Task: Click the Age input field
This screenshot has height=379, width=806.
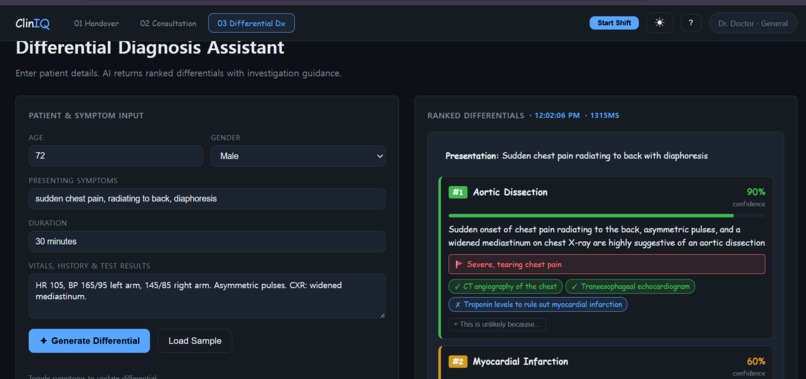Action: pos(116,155)
